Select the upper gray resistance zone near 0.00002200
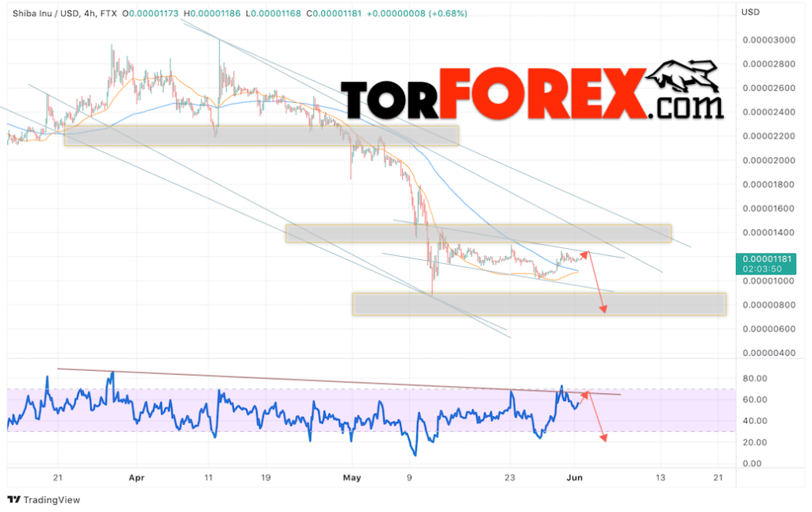812x512 pixels. coord(261,136)
